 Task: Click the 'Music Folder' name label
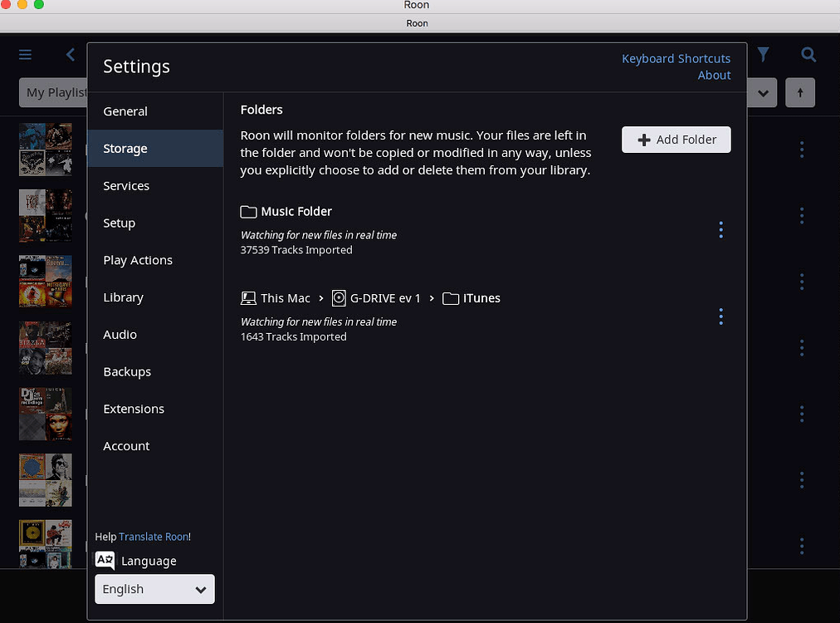click(x=296, y=212)
